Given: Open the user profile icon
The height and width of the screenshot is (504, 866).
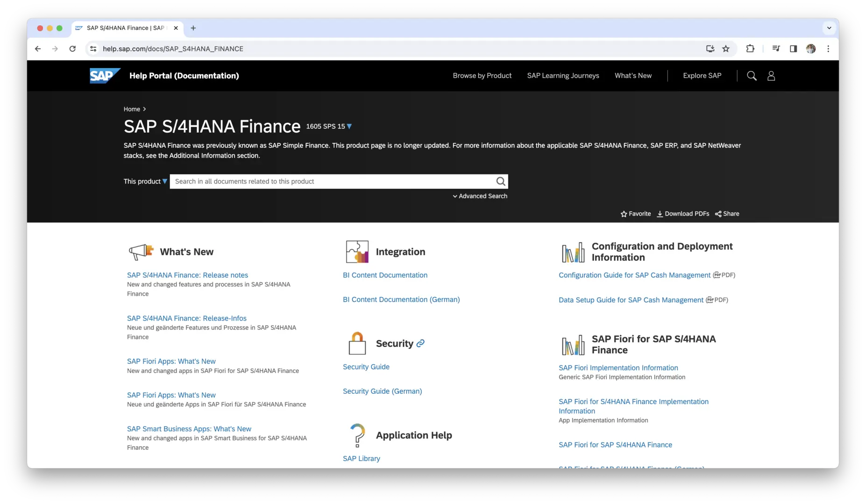Looking at the screenshot, I should pyautogui.click(x=771, y=76).
